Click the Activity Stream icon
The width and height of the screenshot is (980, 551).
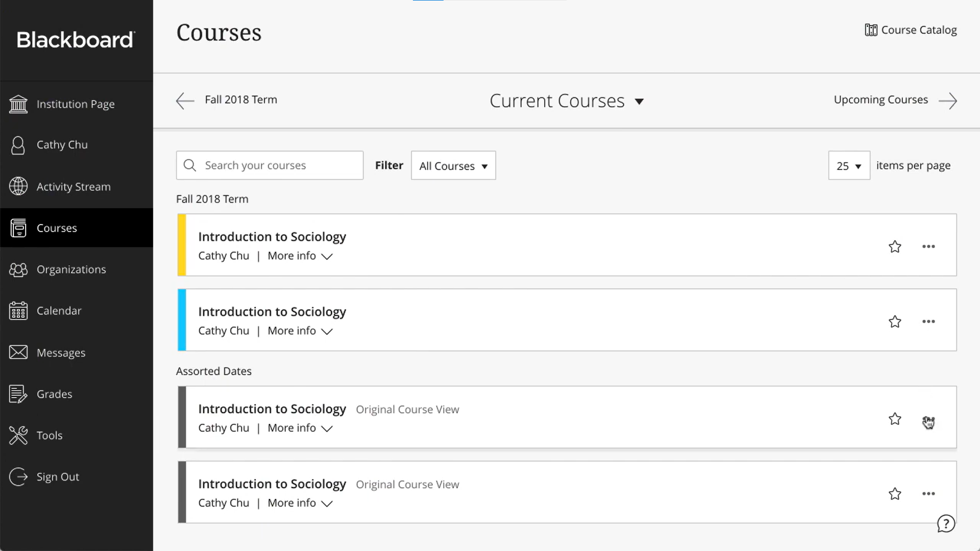(x=18, y=186)
